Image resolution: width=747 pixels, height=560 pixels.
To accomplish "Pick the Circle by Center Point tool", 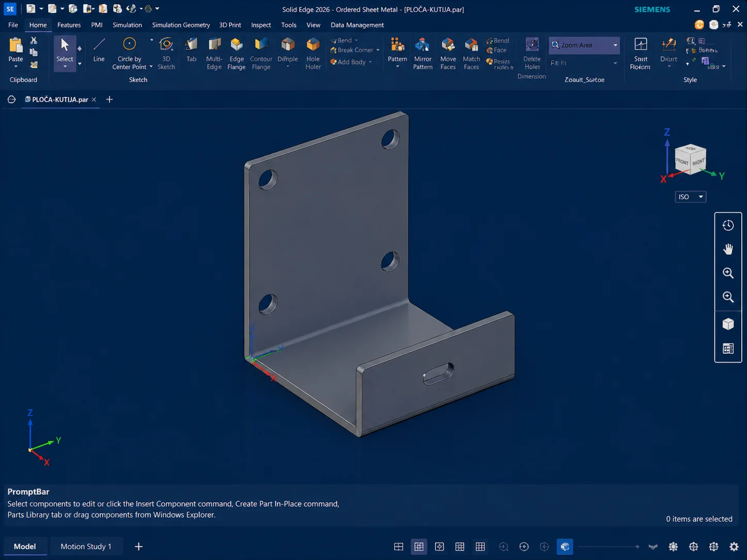I will tap(129, 54).
